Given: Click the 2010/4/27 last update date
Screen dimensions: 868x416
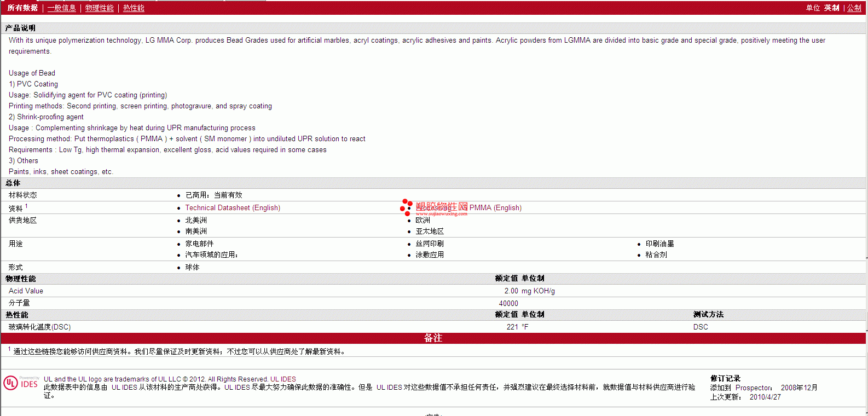Looking at the screenshot, I should click(765, 397).
